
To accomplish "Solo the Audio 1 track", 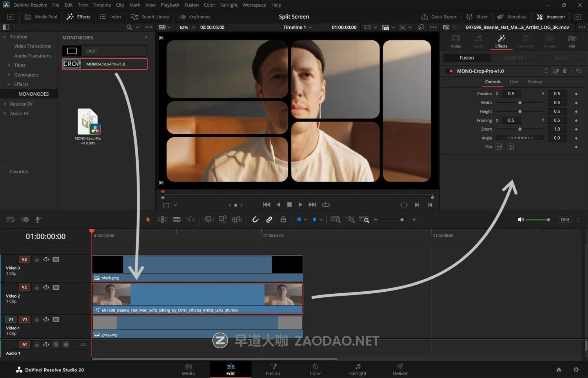I will click(x=56, y=345).
